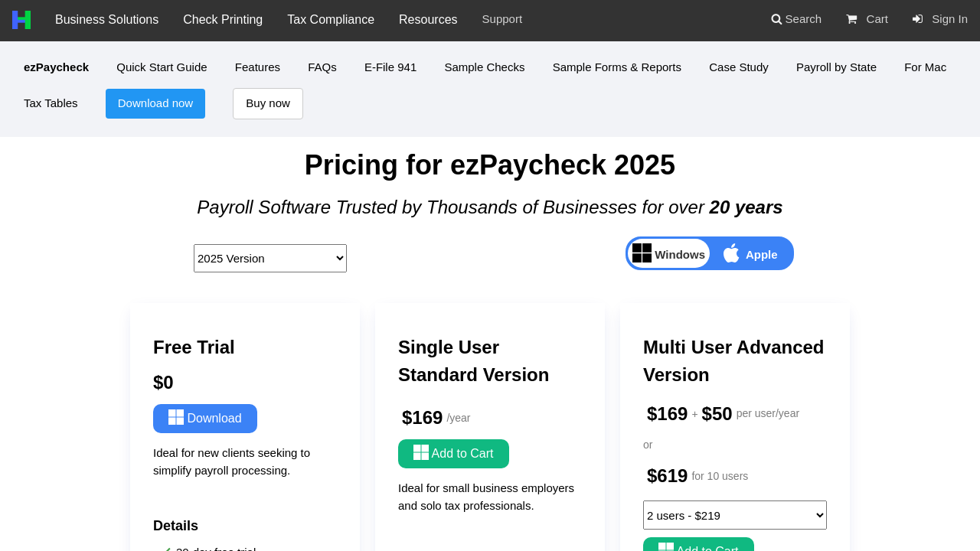
Task: Click the sign-in arrow icon
Action: pos(917,19)
